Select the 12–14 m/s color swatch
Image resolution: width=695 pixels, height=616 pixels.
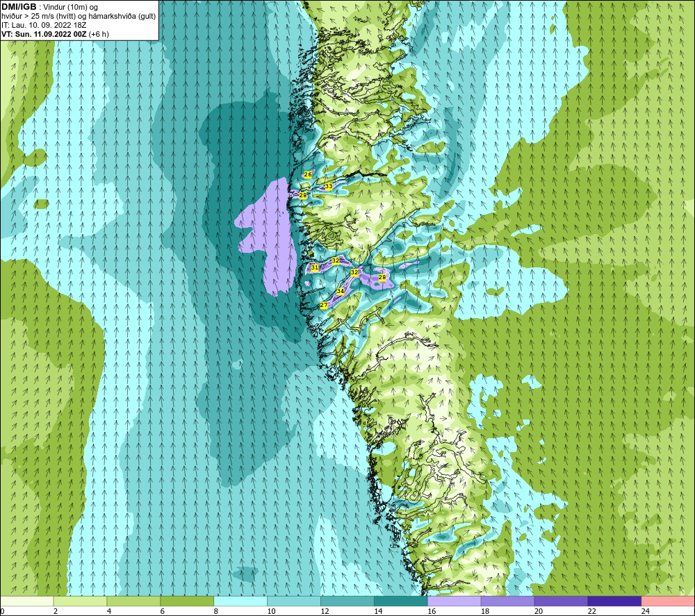point(347,601)
